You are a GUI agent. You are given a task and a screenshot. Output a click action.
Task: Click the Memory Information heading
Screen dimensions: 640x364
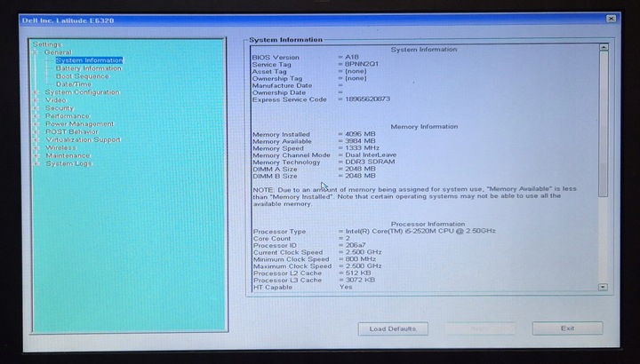coord(424,127)
